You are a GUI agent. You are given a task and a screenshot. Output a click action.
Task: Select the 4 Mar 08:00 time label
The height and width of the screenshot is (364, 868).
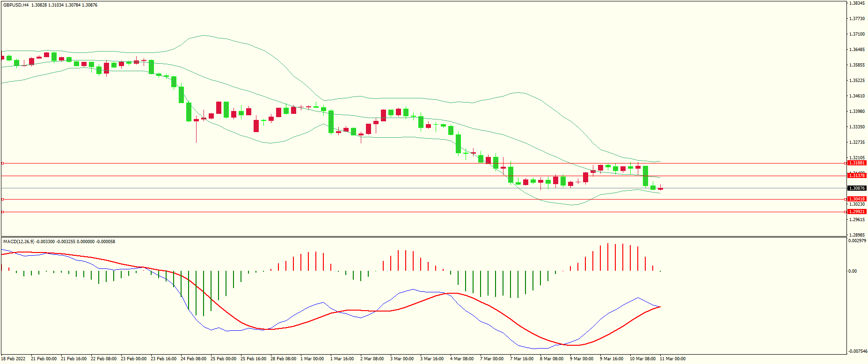point(462,359)
